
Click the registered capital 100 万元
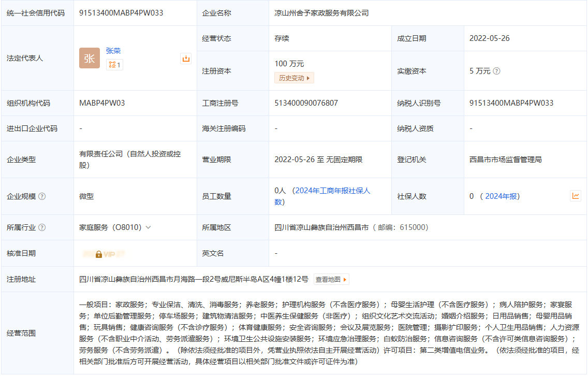point(289,64)
